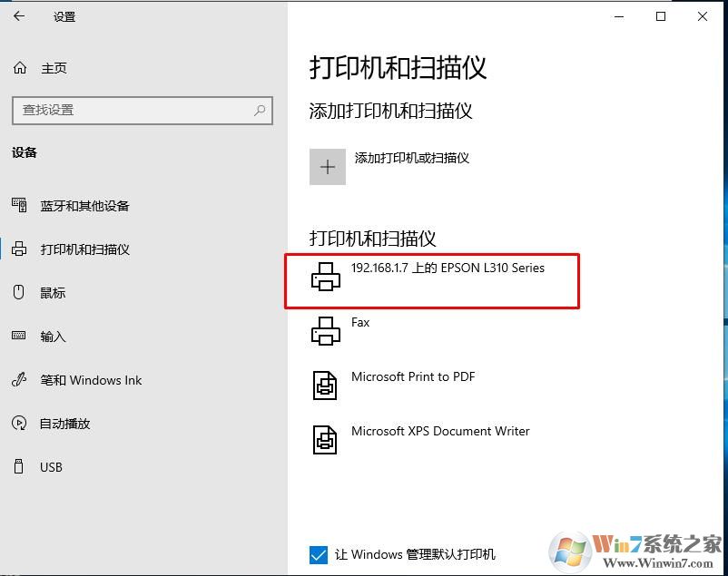728x576 pixels.
Task: Click the Bluetooth devices sidebar icon
Action: (x=19, y=205)
